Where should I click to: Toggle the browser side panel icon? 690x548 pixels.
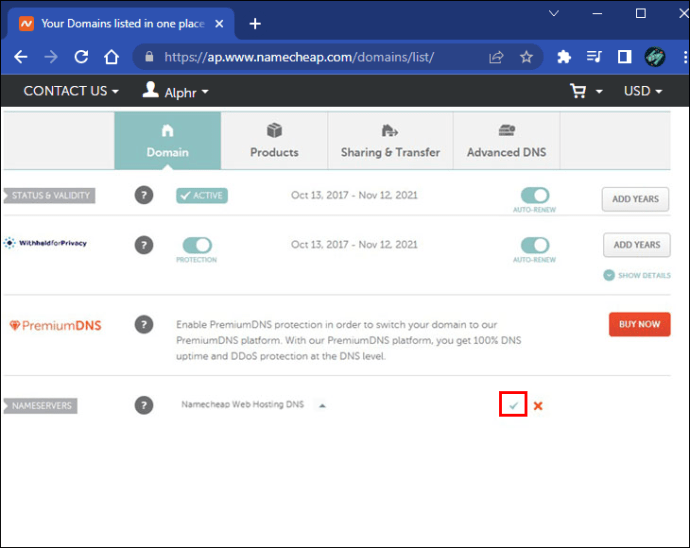624,57
